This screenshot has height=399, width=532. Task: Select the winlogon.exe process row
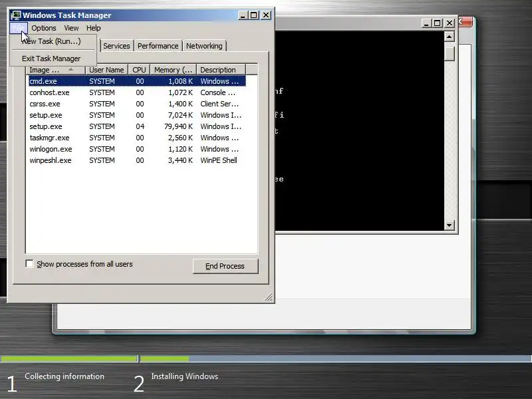(137, 149)
